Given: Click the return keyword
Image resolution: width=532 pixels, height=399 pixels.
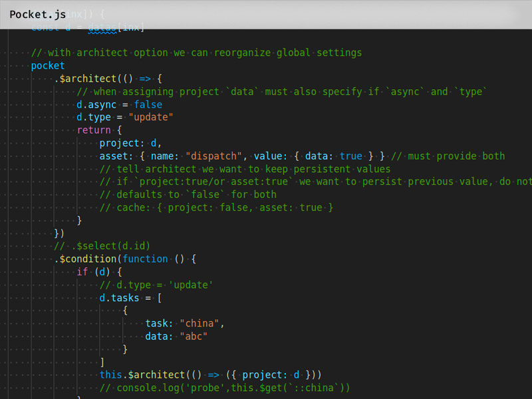Looking at the screenshot, I should click(93, 130).
